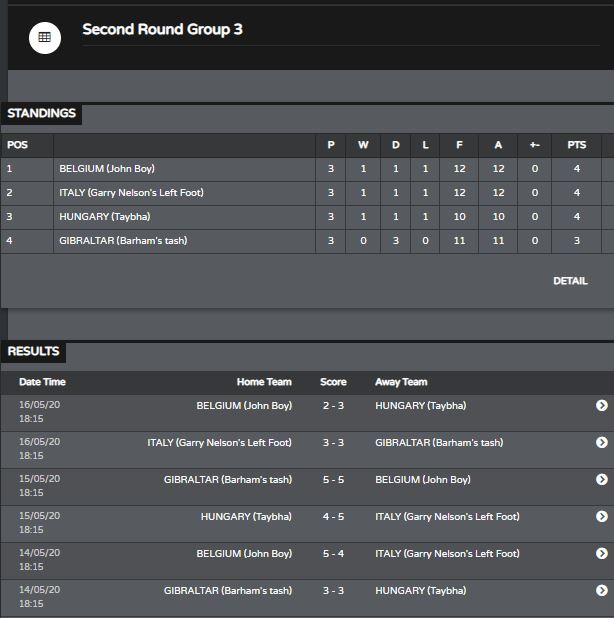The width and height of the screenshot is (614, 618).
Task: Click the Second Round Group 3 title
Action: click(x=162, y=30)
